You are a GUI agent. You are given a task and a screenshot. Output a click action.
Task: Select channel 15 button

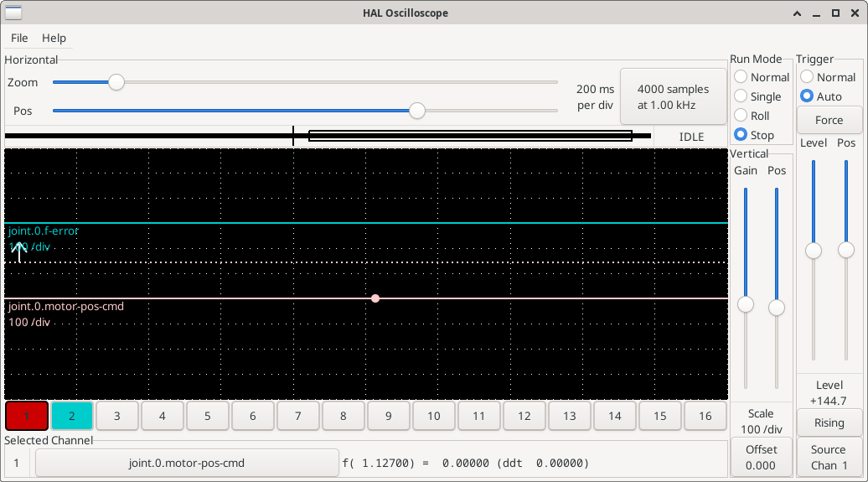click(660, 416)
